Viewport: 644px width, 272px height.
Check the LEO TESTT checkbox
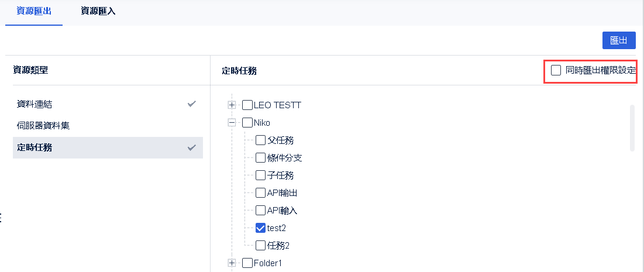[x=247, y=105]
